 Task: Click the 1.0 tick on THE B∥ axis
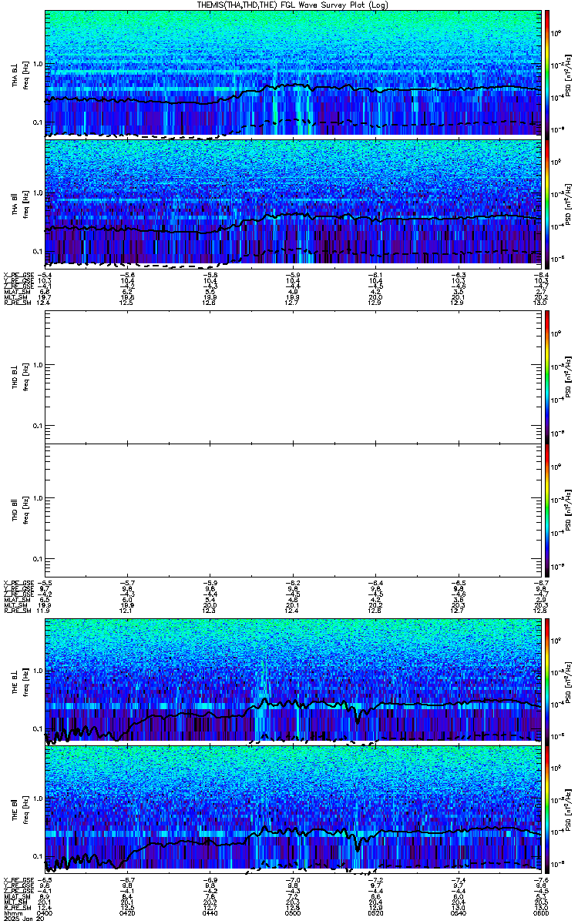pos(37,798)
